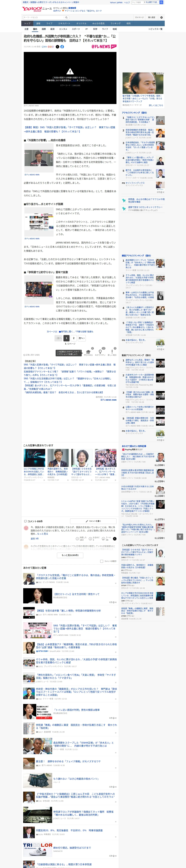The image size is (186, 868).
Task: Open 詳しくはこちら ad link
Action: [156, 105]
